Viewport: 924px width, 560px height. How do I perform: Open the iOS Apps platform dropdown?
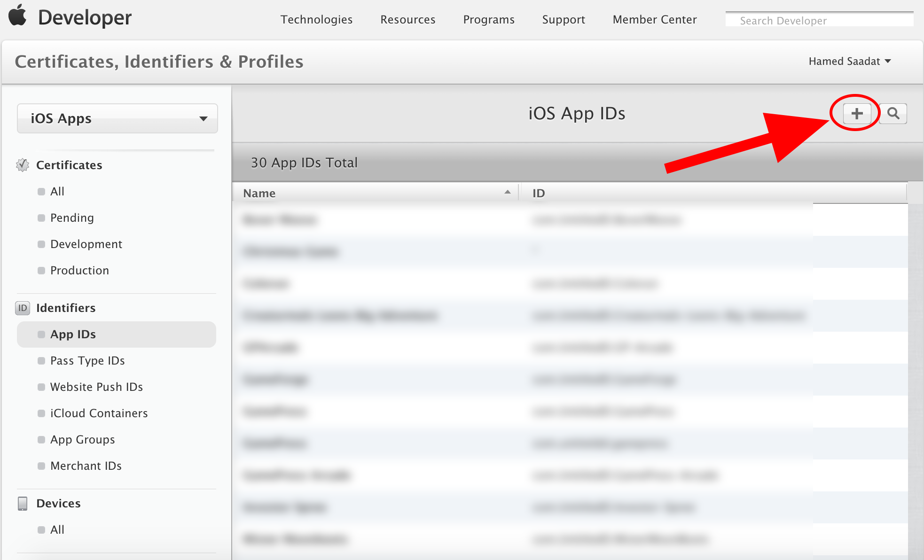click(117, 118)
